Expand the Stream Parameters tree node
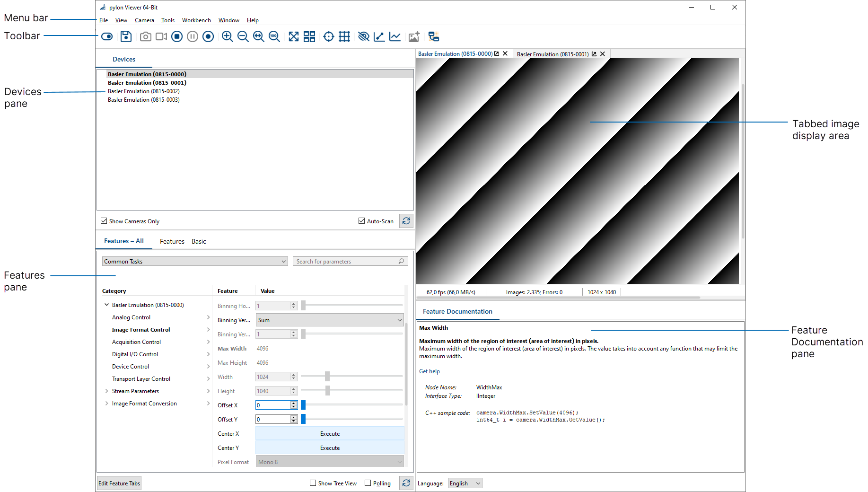The image size is (868, 492). [106, 391]
